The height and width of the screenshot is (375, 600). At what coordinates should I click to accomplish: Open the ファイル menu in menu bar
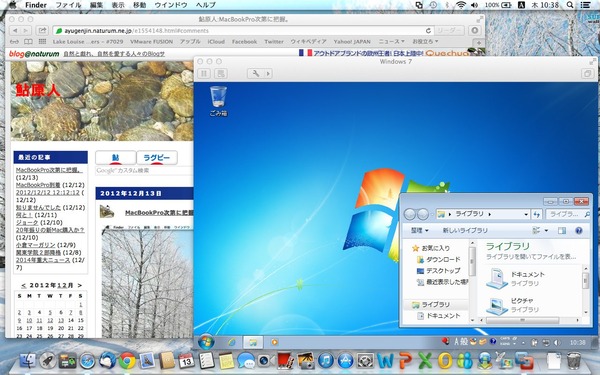pos(68,5)
